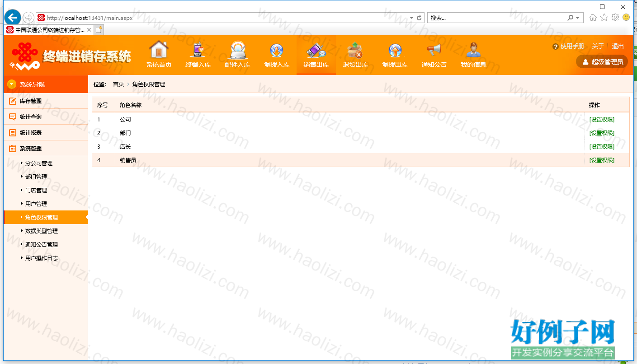The width and height of the screenshot is (637, 364).
Task: Open the 调拨出库 toolbar icon
Action: (395, 51)
